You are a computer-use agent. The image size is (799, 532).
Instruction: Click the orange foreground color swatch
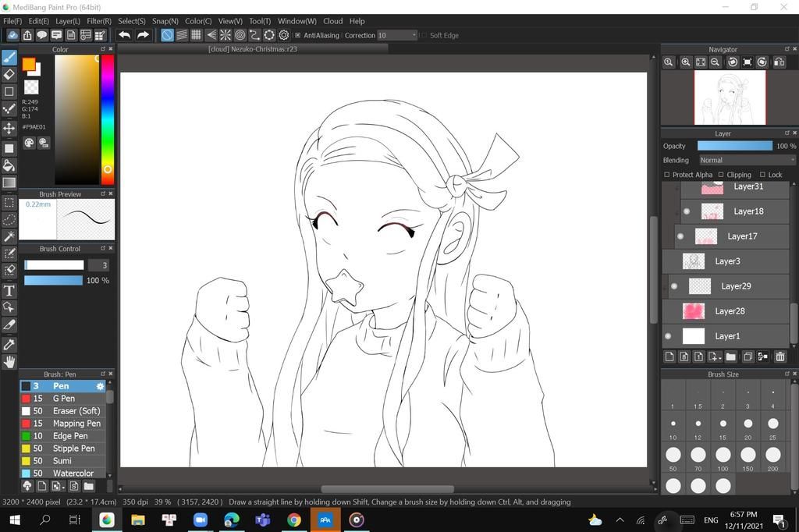pyautogui.click(x=29, y=64)
